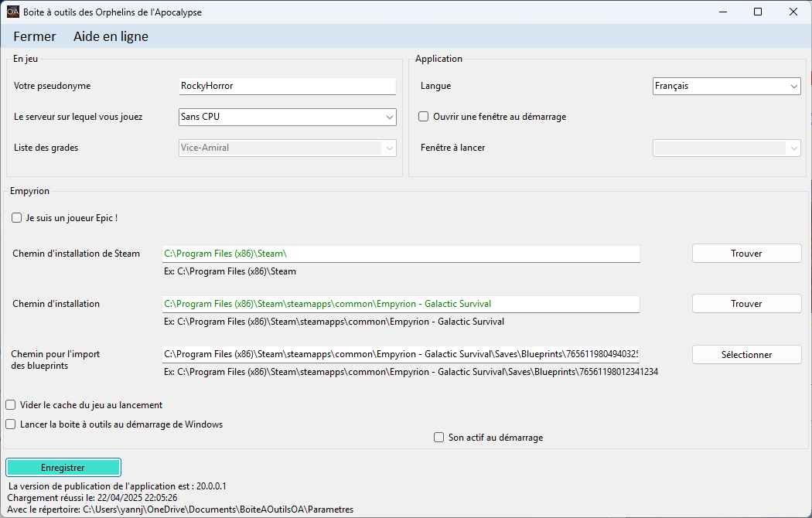Click Sélectionner button for blueprints path
The image size is (812, 518).
(x=746, y=355)
